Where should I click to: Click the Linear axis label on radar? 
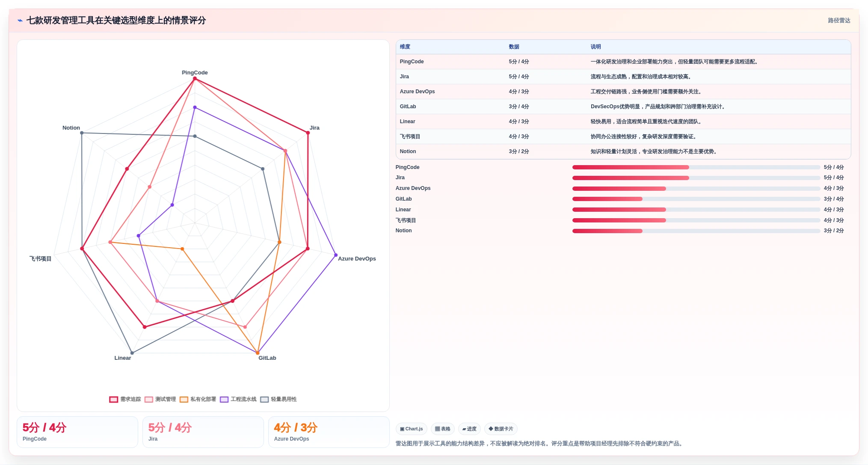(x=122, y=358)
